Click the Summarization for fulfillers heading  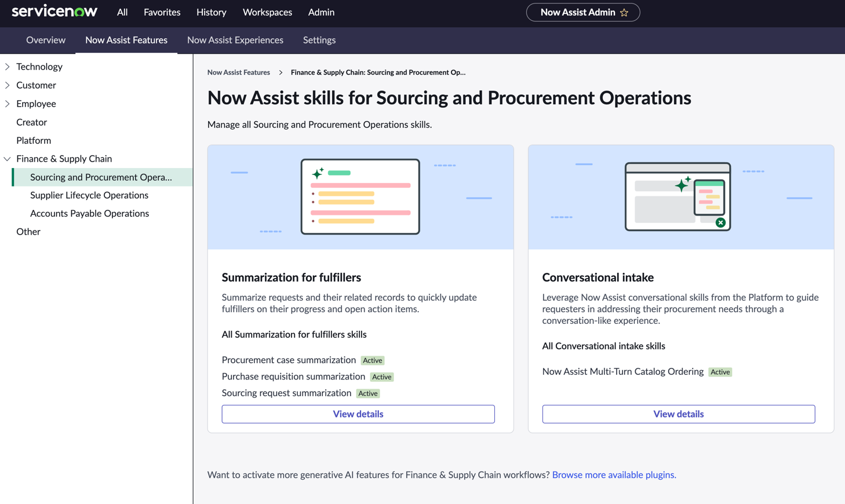click(x=292, y=277)
